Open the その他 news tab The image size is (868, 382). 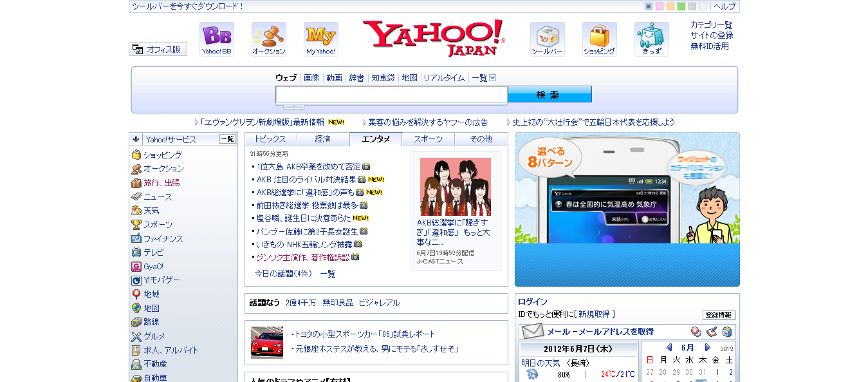481,139
